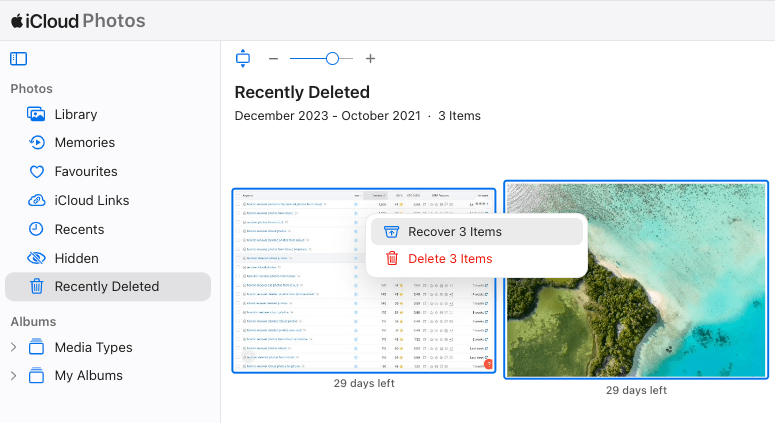
Task: Select Recently Deleted in the sidebar
Action: pyautogui.click(x=108, y=287)
